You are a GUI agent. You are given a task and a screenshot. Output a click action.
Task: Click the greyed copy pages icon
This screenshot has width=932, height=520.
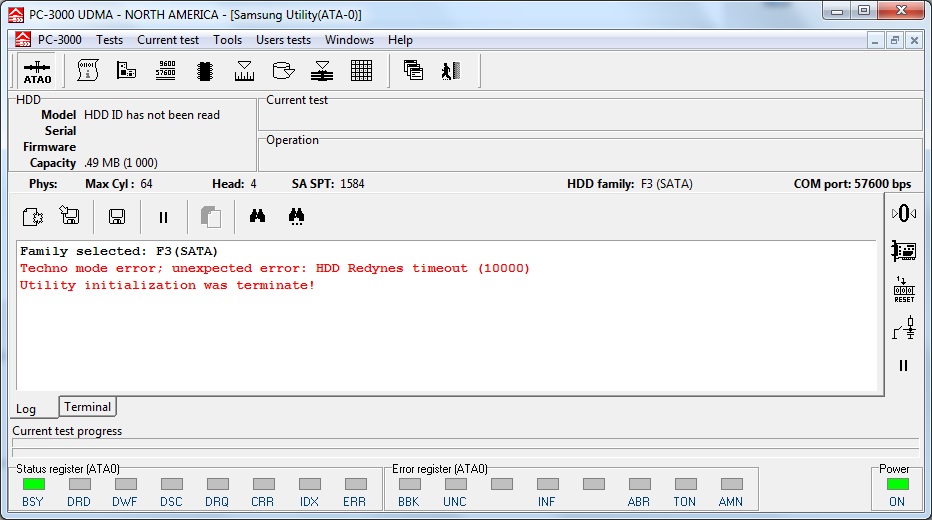coord(210,216)
